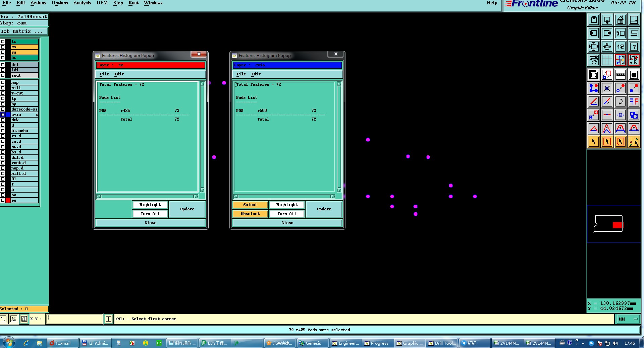Open the wrench and palette settings icon
This screenshot has height=348, width=644.
point(594,60)
